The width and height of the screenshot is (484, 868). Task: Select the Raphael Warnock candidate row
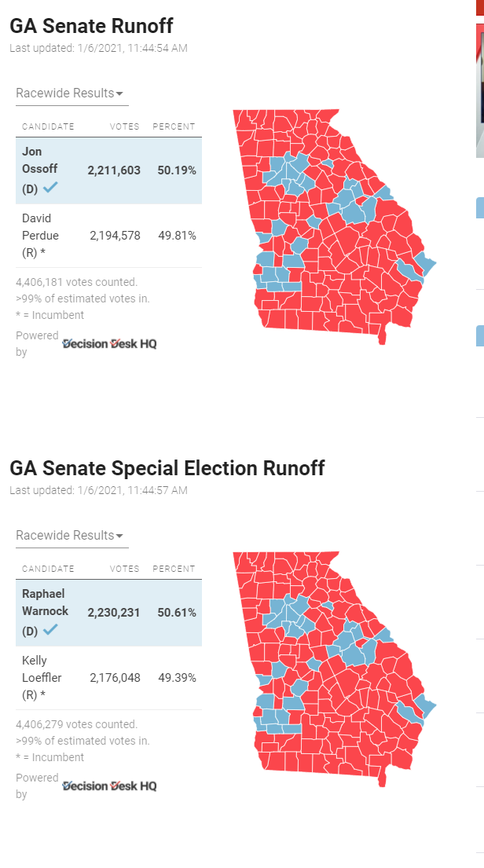[x=108, y=613]
